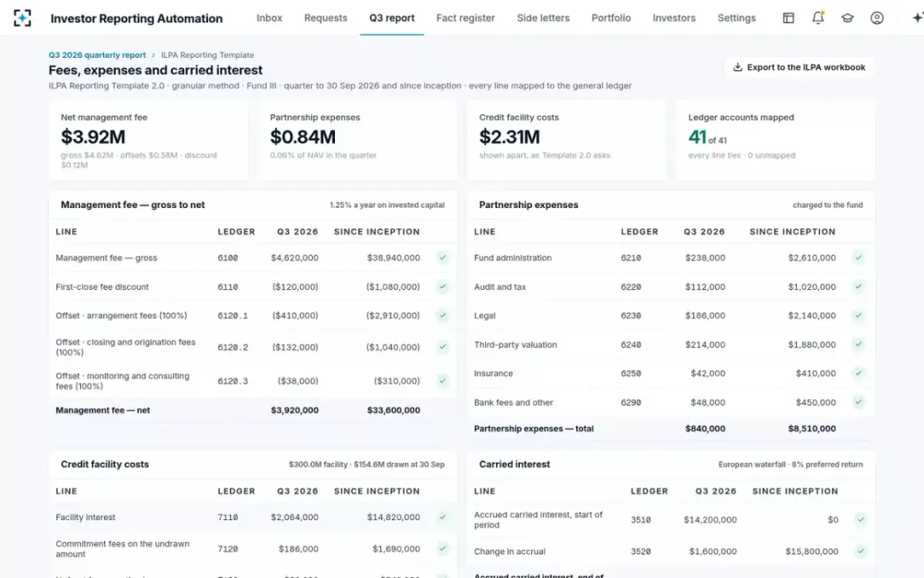
Task: Click check icon for closing and origination fees row
Action: (443, 347)
